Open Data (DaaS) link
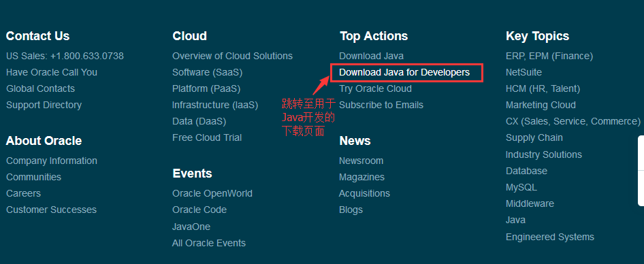 click(x=199, y=122)
